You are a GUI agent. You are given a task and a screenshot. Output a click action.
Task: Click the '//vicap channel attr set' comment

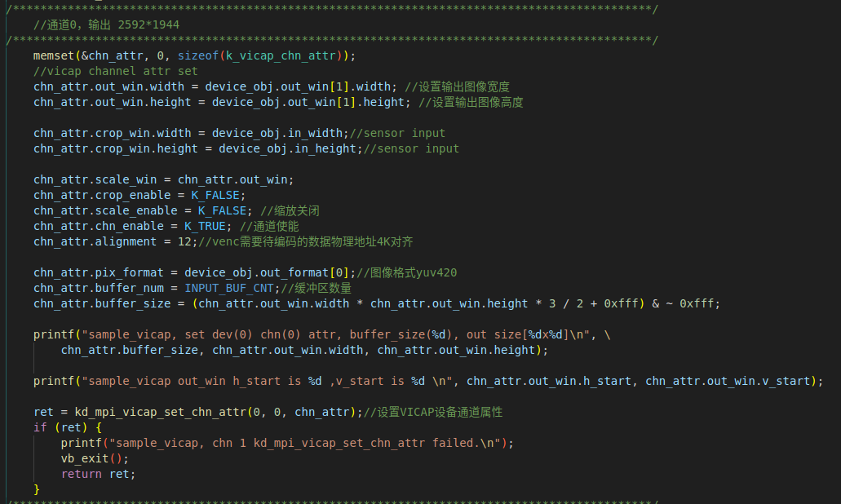pos(115,71)
